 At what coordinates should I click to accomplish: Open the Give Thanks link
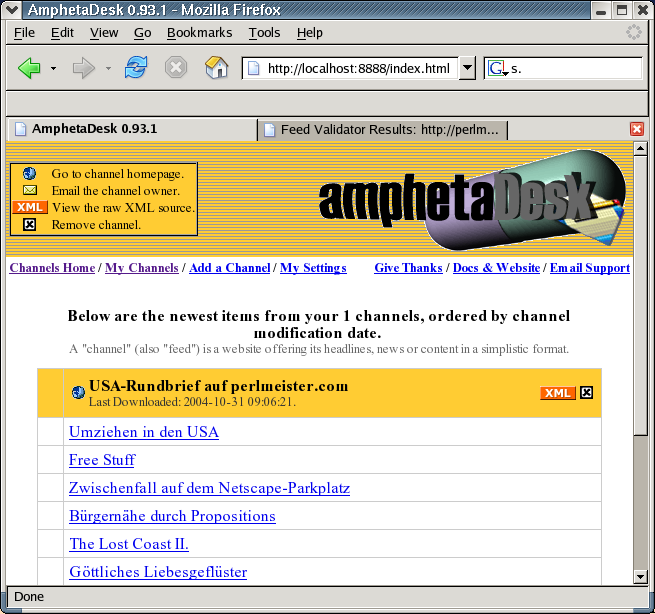point(408,268)
